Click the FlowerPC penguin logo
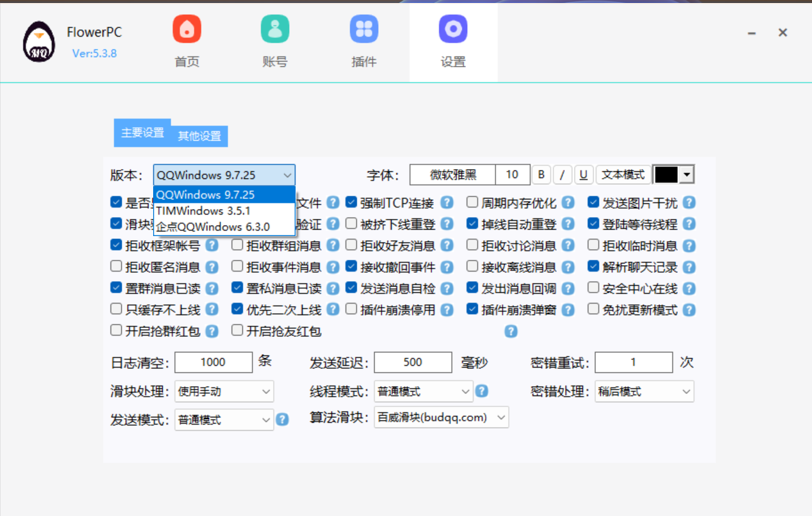 (39, 43)
